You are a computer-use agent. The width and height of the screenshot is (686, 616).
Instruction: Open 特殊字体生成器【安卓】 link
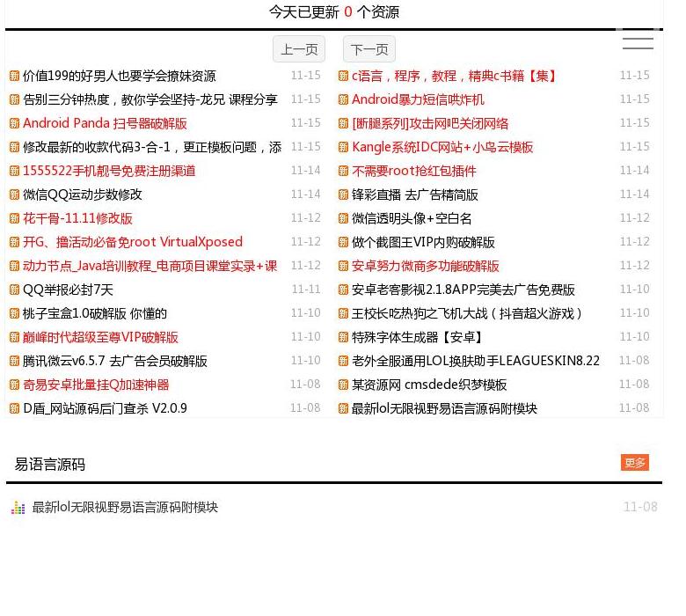point(418,337)
